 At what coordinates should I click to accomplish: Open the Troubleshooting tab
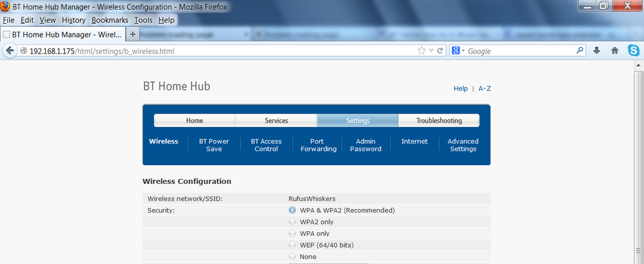(x=438, y=121)
